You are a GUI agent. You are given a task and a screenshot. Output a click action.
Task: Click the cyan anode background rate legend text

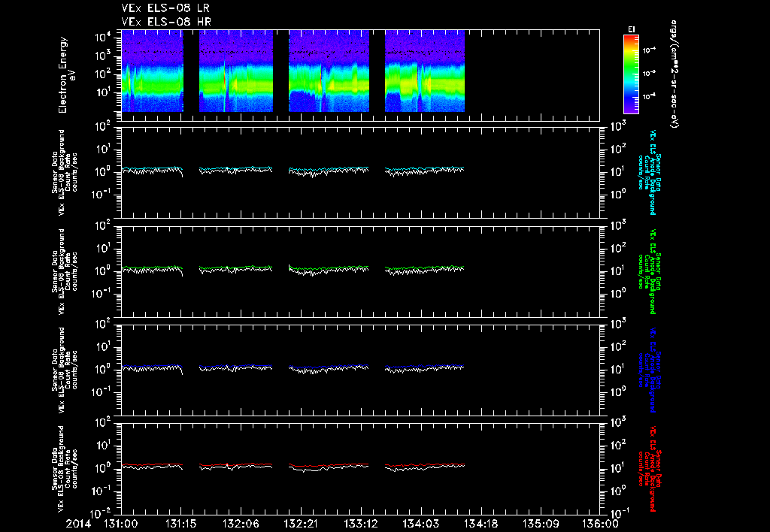pyautogui.click(x=649, y=172)
